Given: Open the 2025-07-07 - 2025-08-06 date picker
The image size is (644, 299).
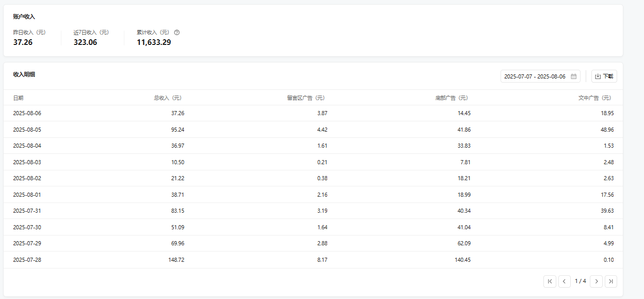Looking at the screenshot, I should [540, 76].
